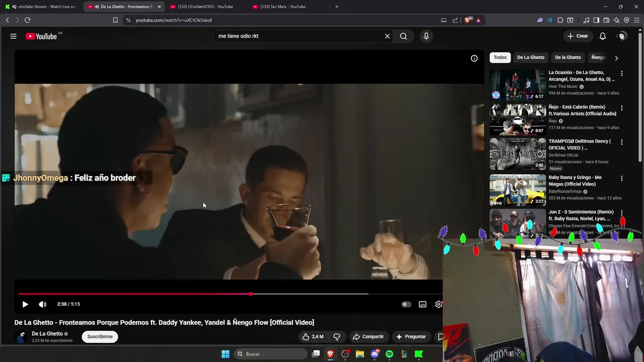Viewport: 644px width, 362px height.
Task: Open the Brave playlist music icon
Action: (x=586, y=20)
